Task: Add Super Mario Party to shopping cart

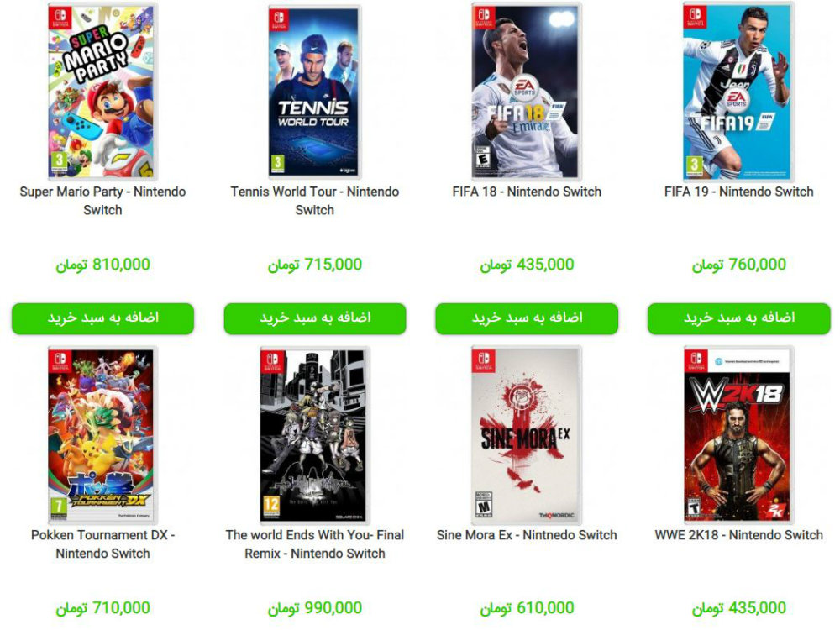Action: (x=102, y=318)
